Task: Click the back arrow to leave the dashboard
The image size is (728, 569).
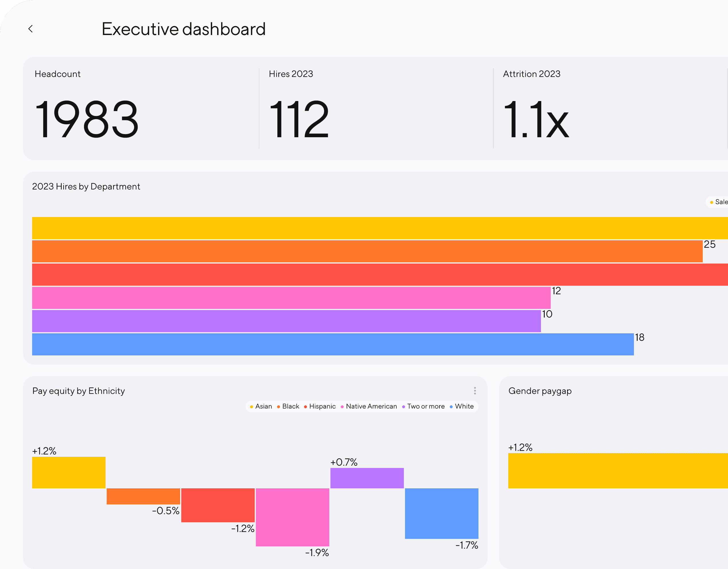Action: (x=30, y=29)
